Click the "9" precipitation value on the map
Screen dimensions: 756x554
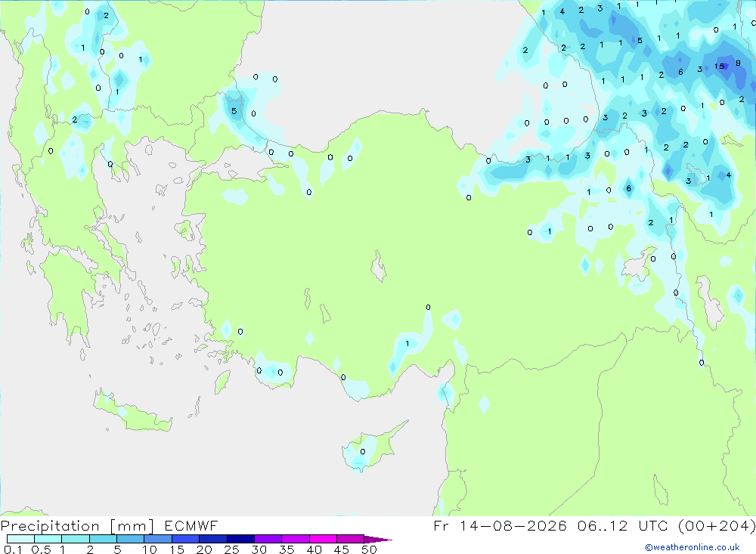pyautogui.click(x=738, y=63)
